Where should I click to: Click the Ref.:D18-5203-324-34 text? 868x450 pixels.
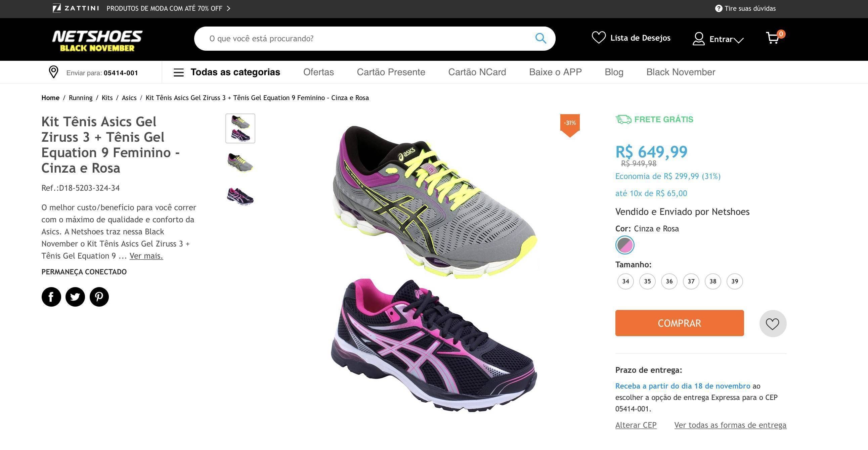point(81,188)
